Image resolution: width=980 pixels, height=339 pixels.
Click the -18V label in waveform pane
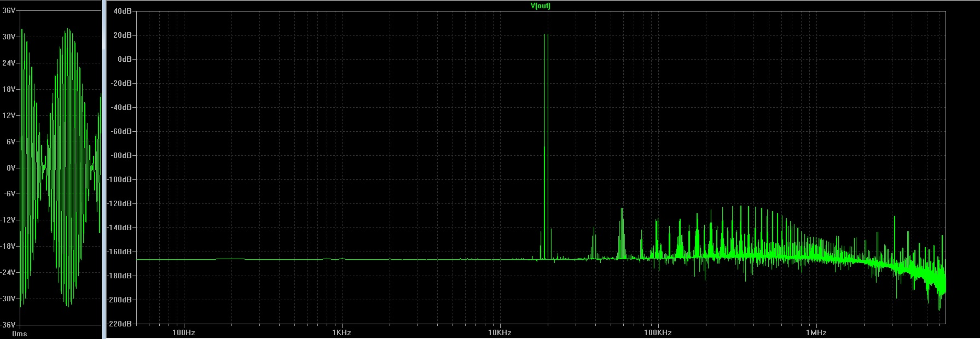[x=8, y=247]
